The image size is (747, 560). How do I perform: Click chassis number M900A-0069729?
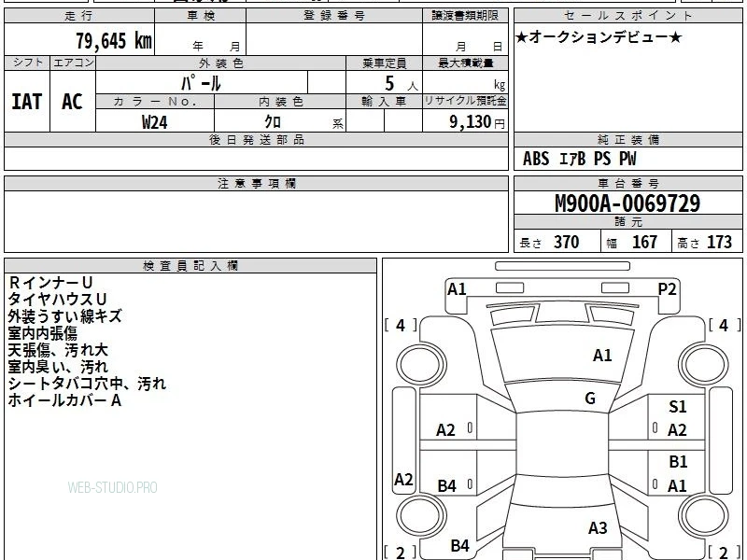click(627, 203)
